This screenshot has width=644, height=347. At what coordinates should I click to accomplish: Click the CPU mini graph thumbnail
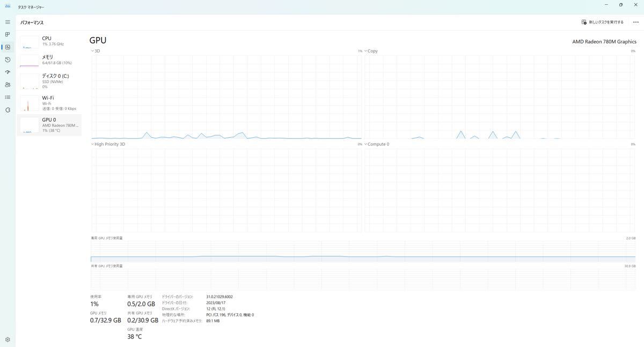[x=30, y=42]
